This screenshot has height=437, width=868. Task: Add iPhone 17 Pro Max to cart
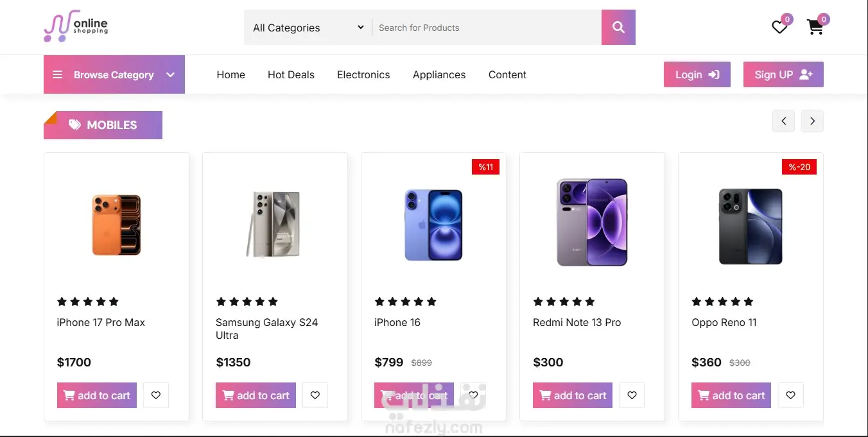point(97,395)
